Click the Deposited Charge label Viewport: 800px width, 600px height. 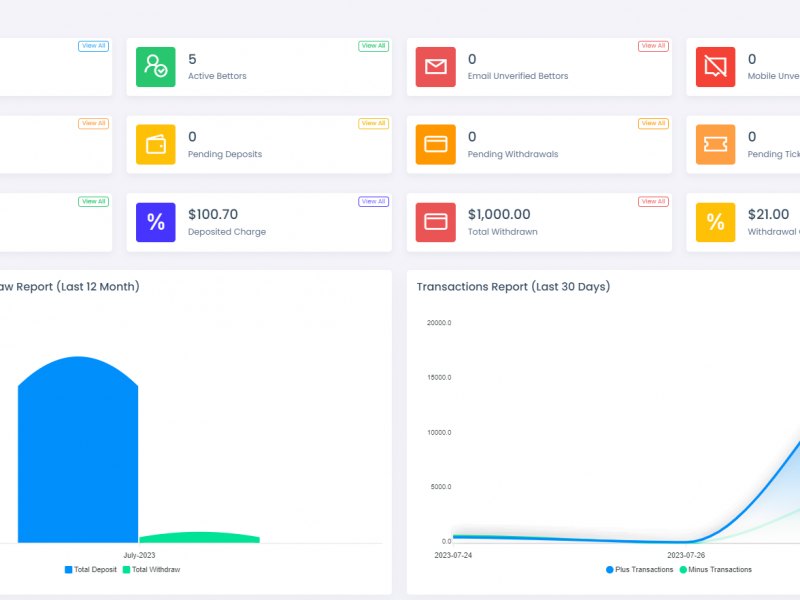click(x=227, y=232)
